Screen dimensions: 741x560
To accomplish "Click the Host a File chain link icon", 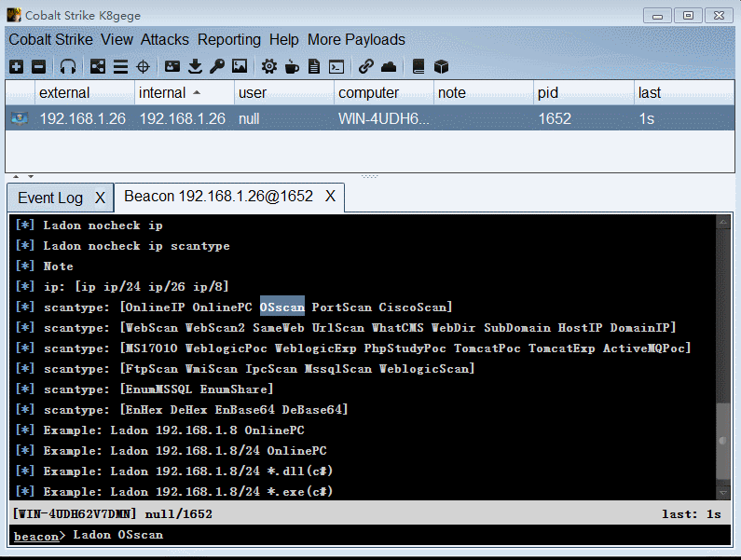I will [365, 66].
